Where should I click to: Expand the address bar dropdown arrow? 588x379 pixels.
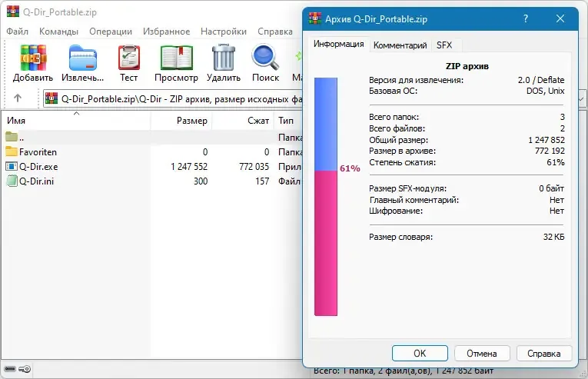582,99
